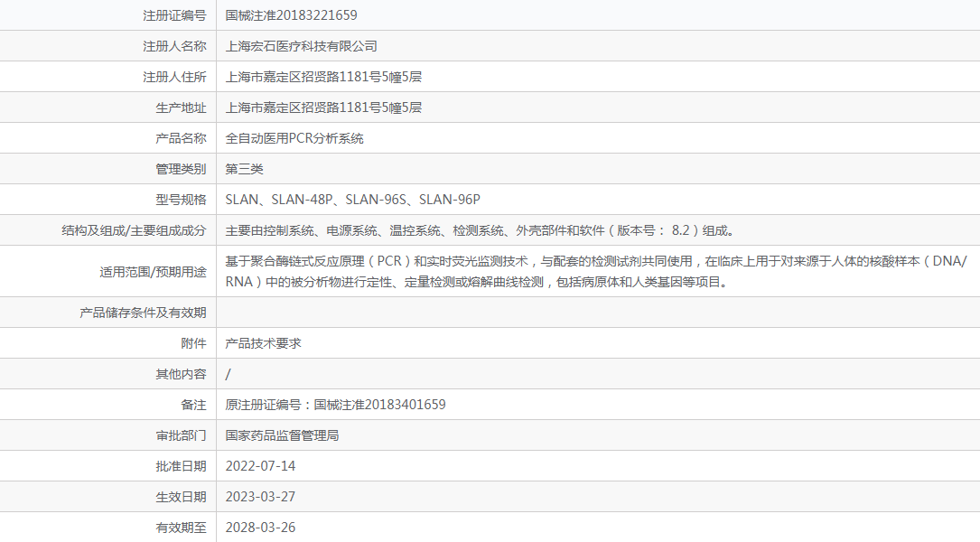Click approval date 2022-07-14
980x542 pixels.
(261, 465)
